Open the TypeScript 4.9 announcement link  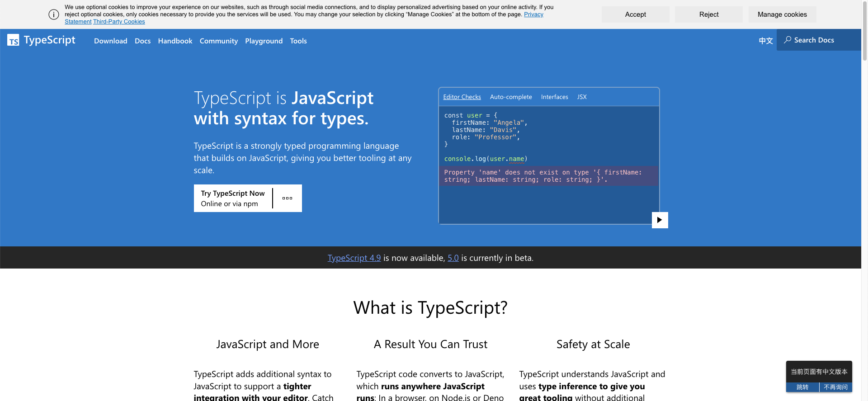[x=354, y=258]
